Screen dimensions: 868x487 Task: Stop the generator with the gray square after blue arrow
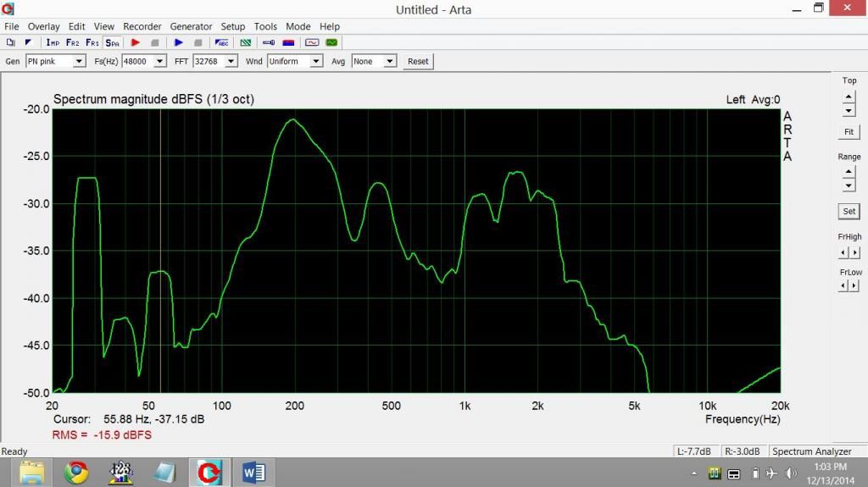point(198,42)
